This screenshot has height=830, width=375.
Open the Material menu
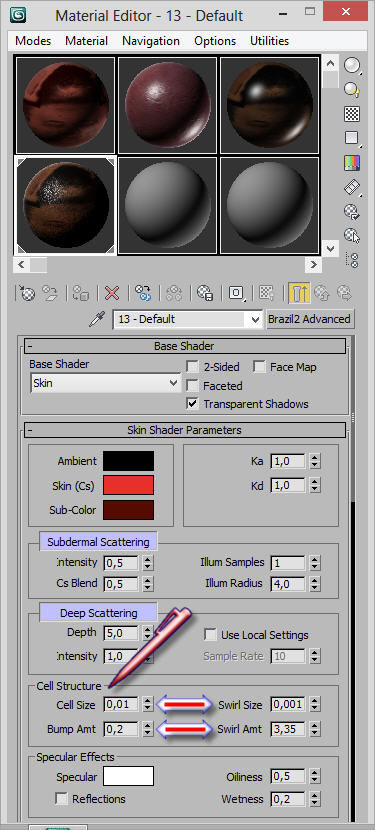86,41
